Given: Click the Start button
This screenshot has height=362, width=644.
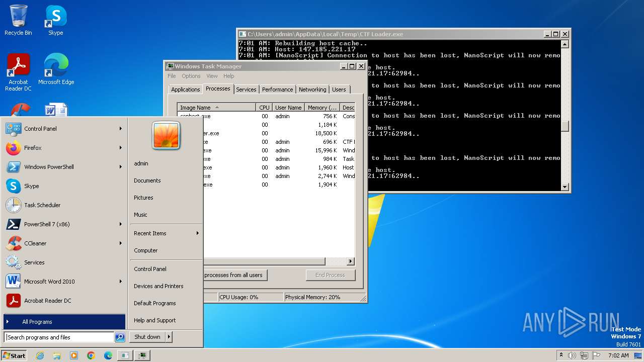Looking at the screenshot, I should point(14,355).
